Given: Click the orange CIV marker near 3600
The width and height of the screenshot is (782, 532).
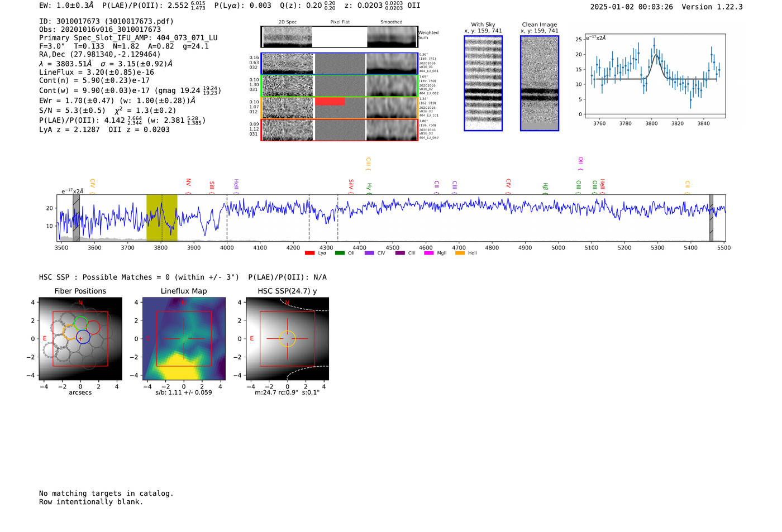Looking at the screenshot, I should click(x=92, y=186).
